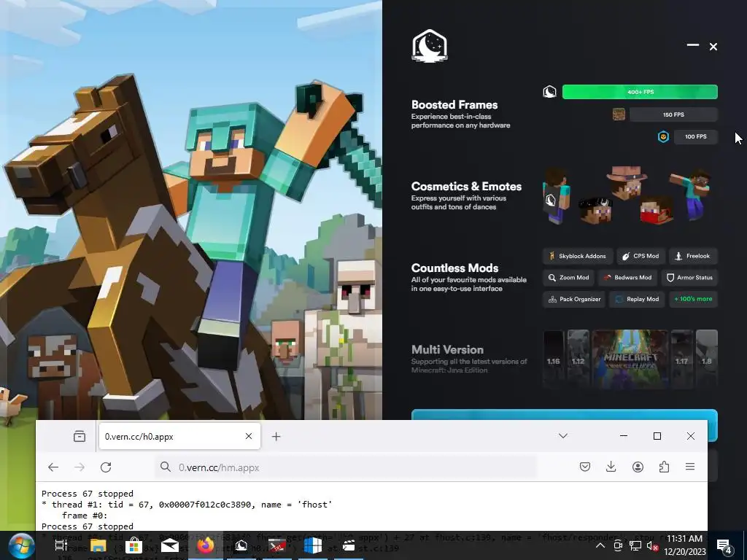Screen dimensions: 747x560
Task: Select the Skyblock Addons mod tag
Action: [578, 256]
